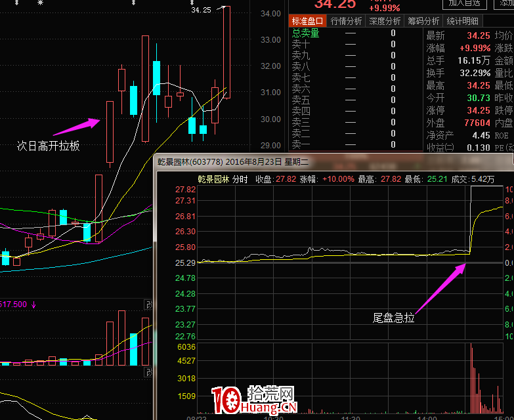Open the 行情分析 tab
514x420 pixels.
(x=346, y=21)
